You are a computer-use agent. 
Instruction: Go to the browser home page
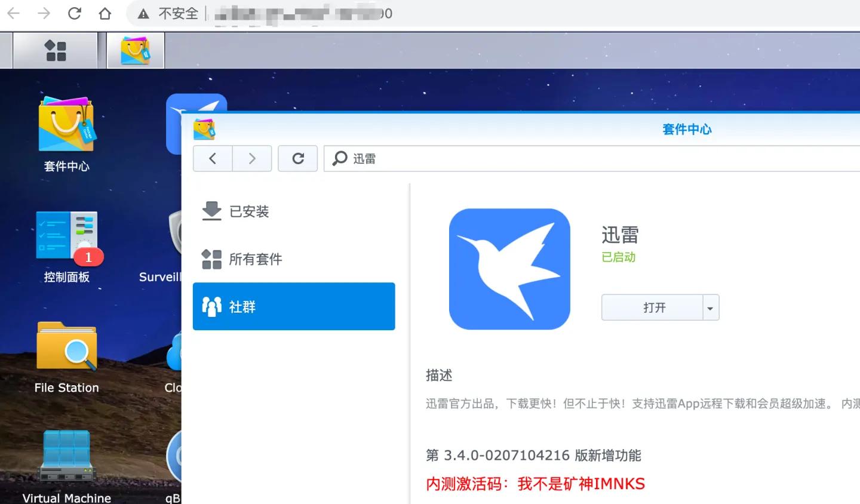[x=105, y=13]
